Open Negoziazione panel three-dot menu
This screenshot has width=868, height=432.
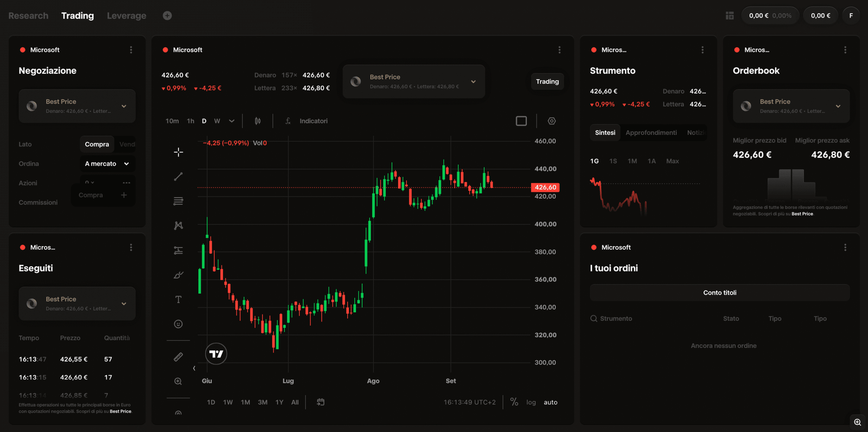coord(131,50)
